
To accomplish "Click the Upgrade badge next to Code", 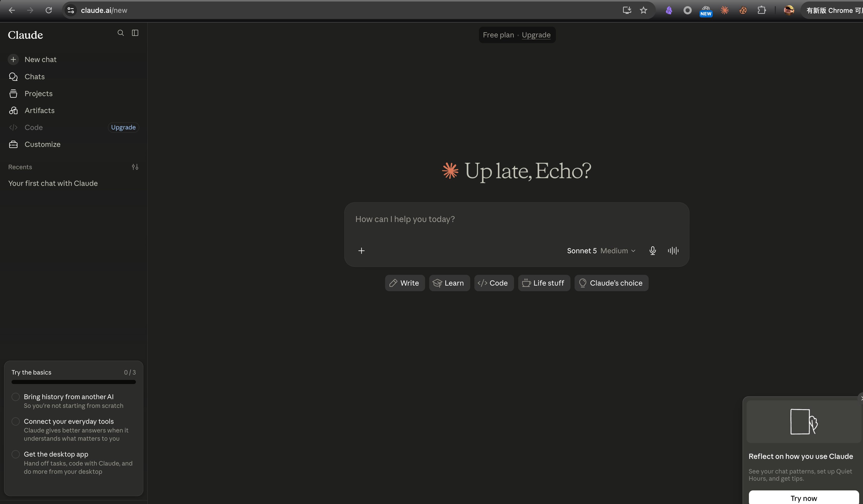I will coord(123,127).
